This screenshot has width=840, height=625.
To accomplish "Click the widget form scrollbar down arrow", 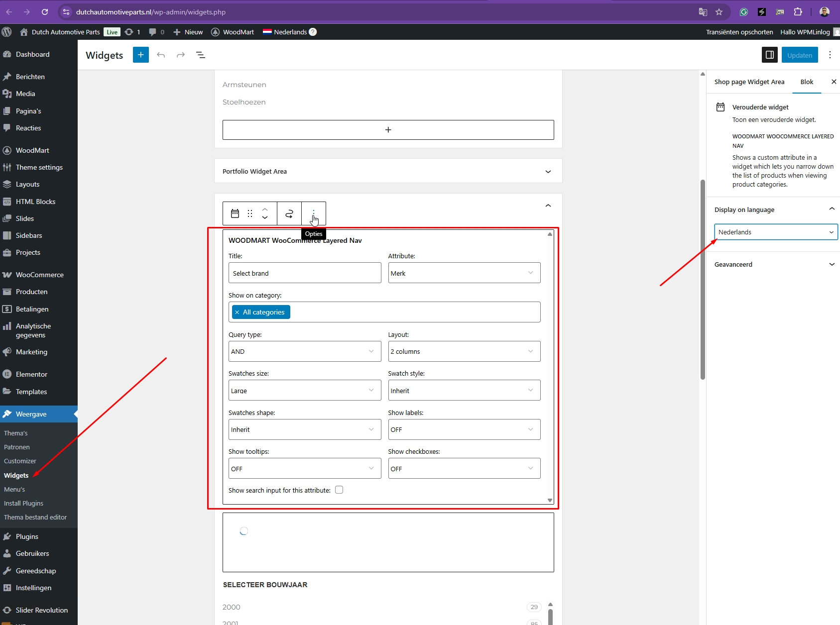I will (550, 500).
